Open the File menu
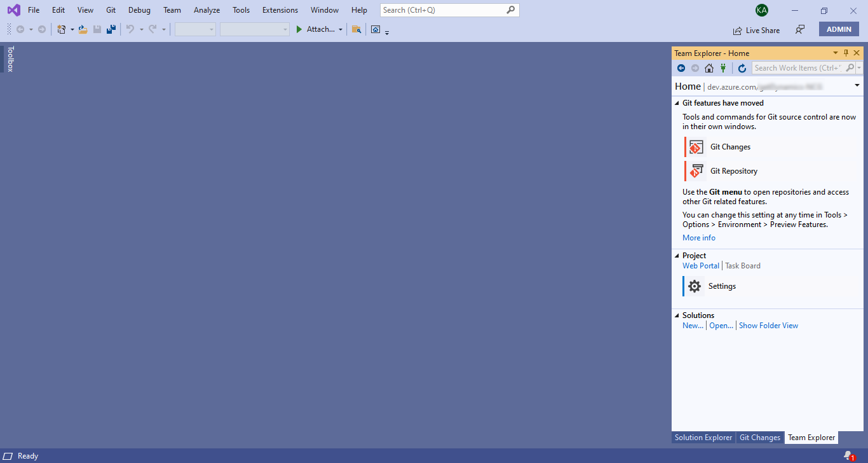The image size is (868, 463). pos(34,10)
